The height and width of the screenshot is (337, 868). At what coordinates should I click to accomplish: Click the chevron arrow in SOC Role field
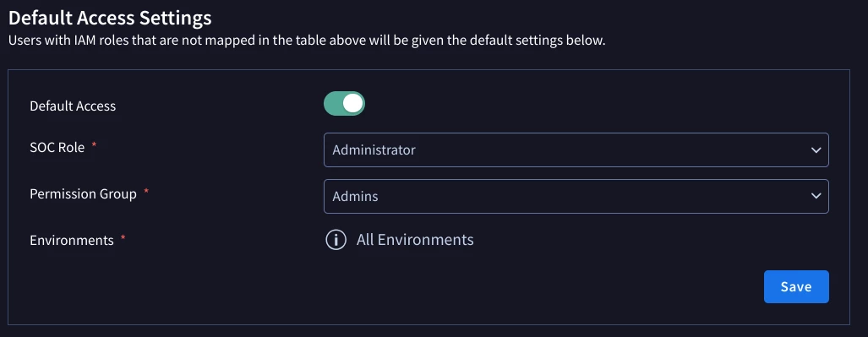pyautogui.click(x=816, y=150)
